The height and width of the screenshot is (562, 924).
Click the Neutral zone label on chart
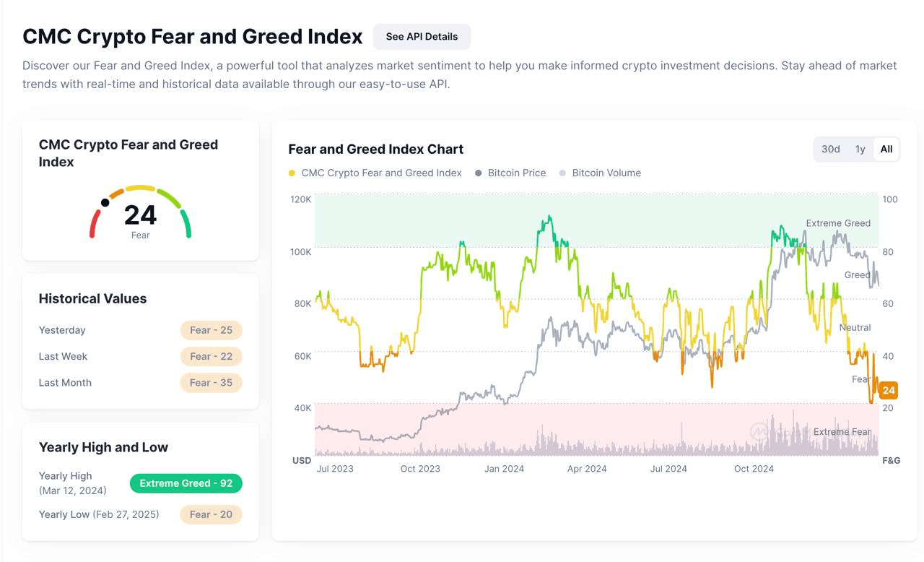(855, 328)
